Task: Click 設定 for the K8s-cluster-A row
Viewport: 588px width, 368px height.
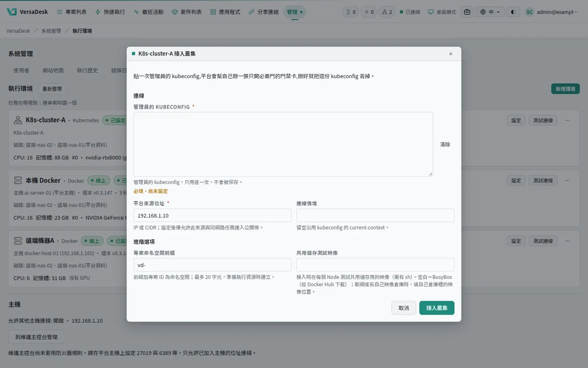Action: (516, 121)
